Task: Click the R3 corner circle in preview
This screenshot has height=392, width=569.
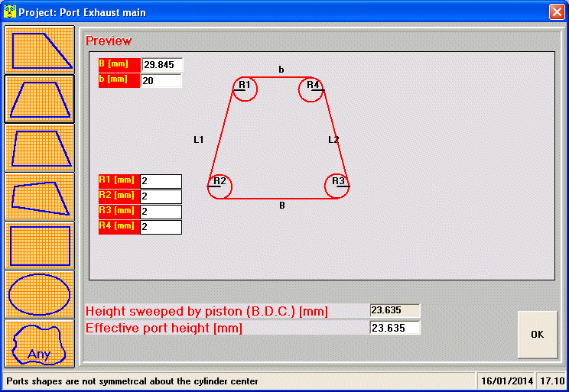Action: click(x=337, y=186)
